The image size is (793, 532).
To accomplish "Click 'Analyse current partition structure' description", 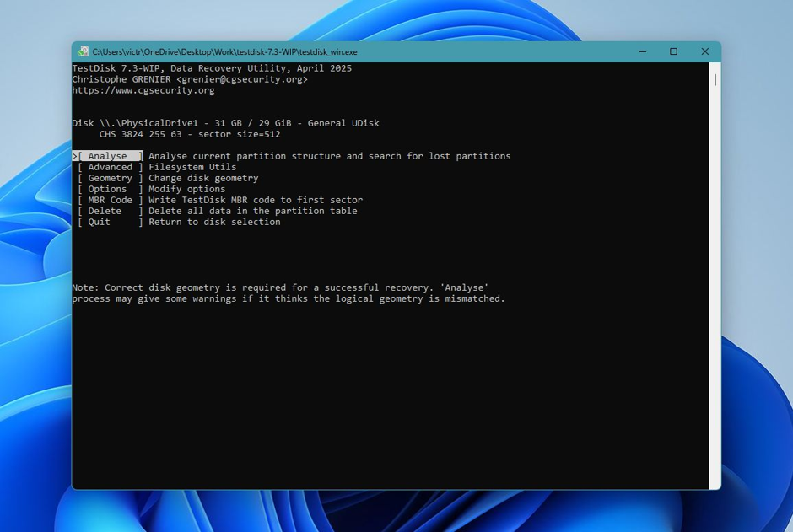I will pyautogui.click(x=329, y=156).
